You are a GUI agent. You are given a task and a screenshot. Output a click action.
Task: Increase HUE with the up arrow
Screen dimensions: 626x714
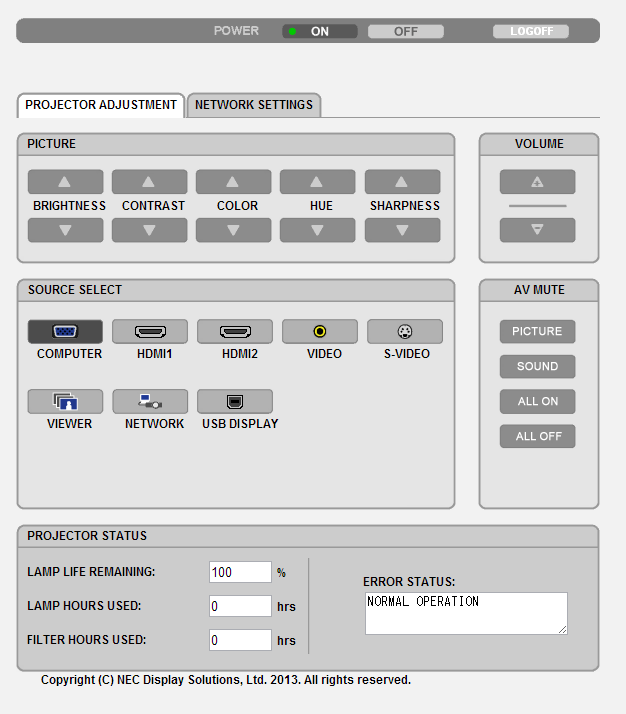(317, 182)
